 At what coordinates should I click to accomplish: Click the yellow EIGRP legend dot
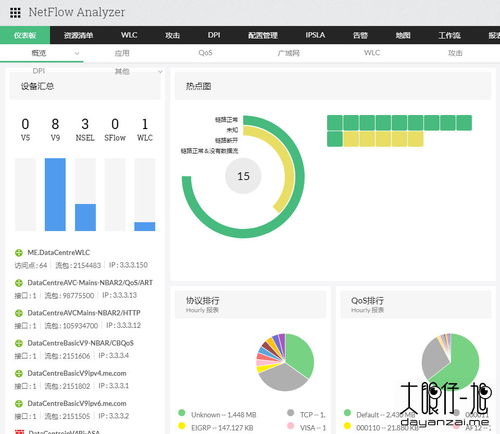(x=182, y=426)
